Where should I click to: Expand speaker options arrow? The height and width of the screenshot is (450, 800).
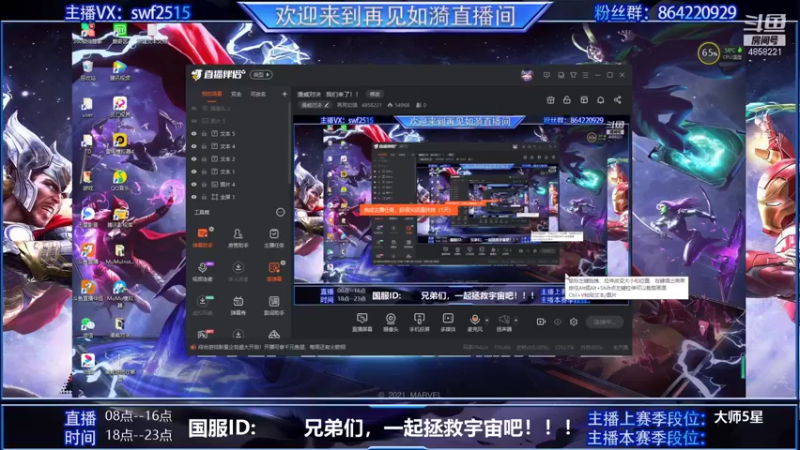(516, 320)
